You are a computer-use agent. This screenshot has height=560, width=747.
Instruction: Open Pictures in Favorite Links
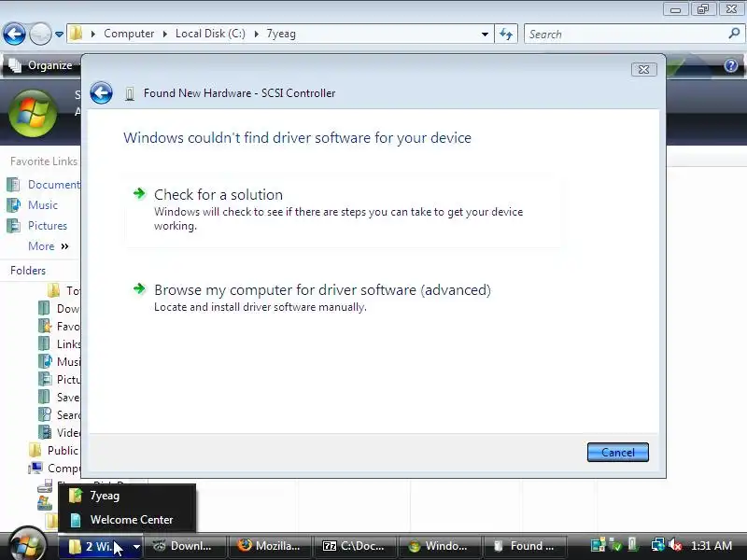coord(37,225)
